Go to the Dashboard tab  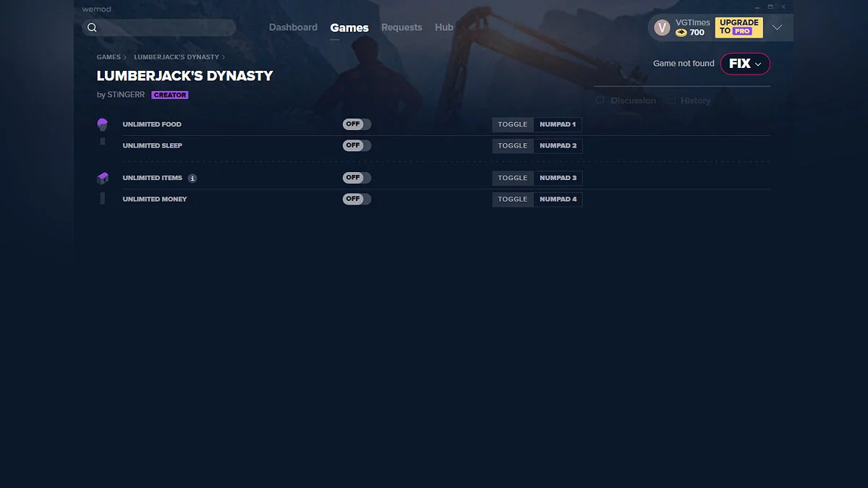coord(293,27)
